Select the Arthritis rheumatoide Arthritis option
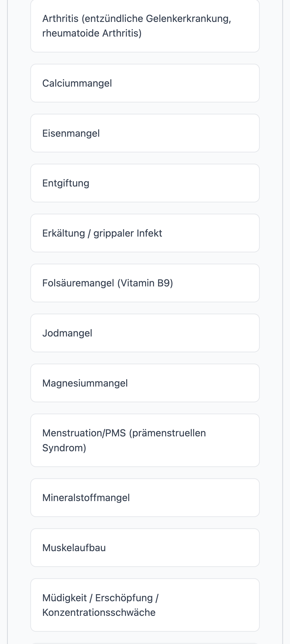Viewport: 290px width, 644px height. point(145,26)
